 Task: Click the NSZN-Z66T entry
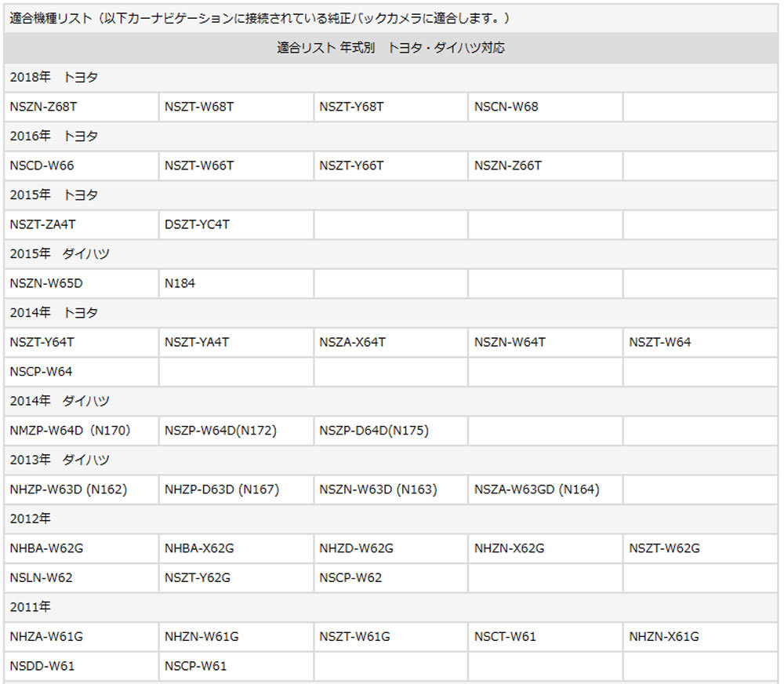coord(546,166)
